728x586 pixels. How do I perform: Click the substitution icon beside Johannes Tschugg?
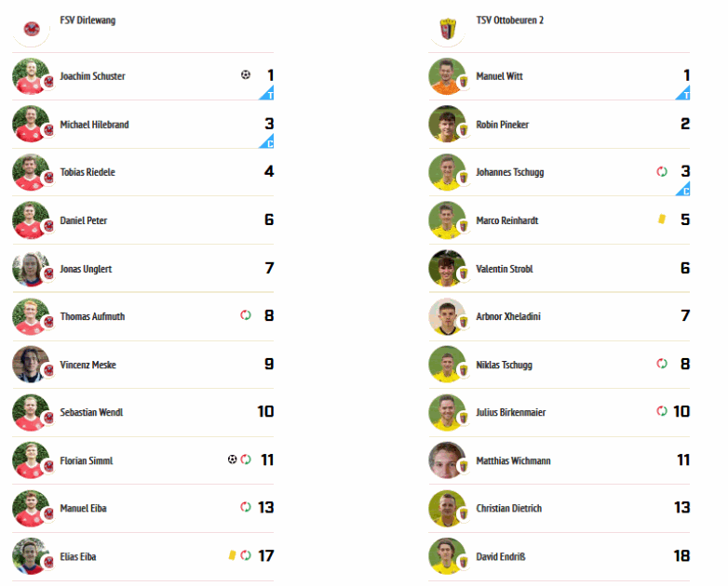(662, 171)
